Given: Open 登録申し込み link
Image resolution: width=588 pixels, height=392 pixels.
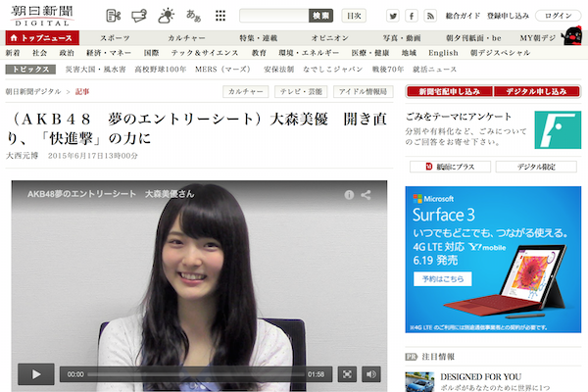Looking at the screenshot, I should (x=508, y=16).
